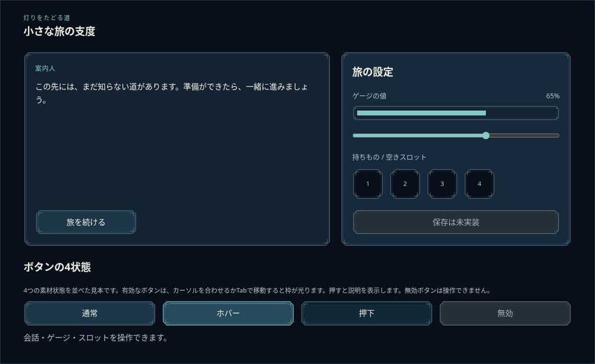This screenshot has width=595, height=364.
Task: Click the gauge slider thumb
Action: pos(486,135)
